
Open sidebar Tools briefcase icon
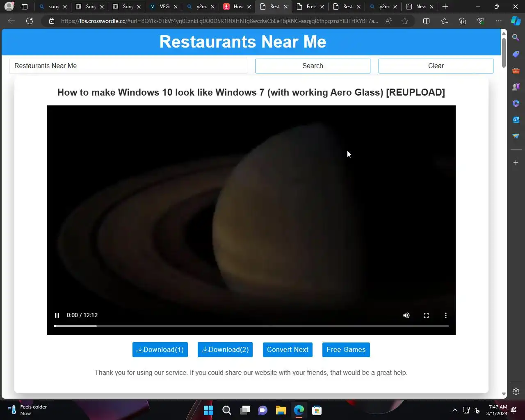(x=516, y=71)
